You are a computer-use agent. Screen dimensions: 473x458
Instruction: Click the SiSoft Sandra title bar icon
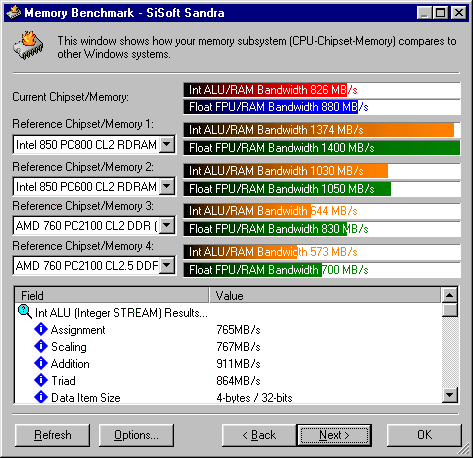click(x=13, y=13)
